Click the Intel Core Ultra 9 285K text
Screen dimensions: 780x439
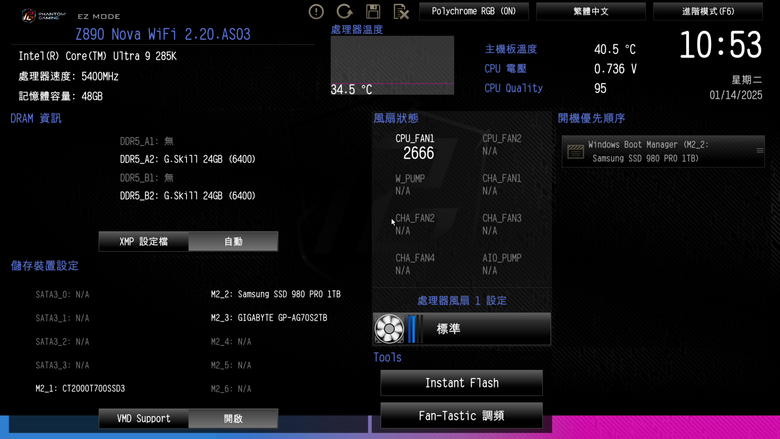[98, 56]
